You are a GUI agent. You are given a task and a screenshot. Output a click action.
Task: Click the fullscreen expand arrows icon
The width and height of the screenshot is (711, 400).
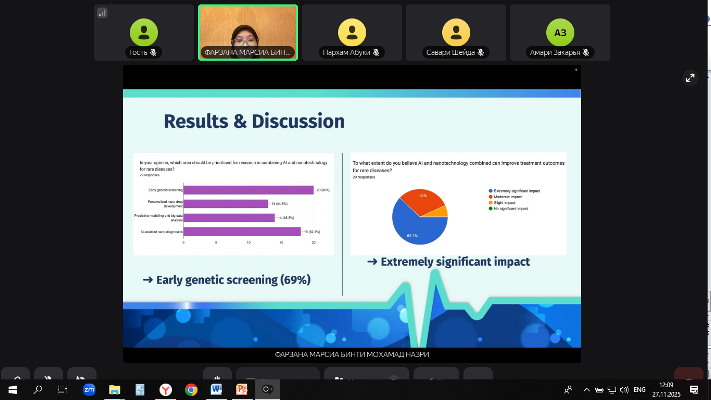689,78
